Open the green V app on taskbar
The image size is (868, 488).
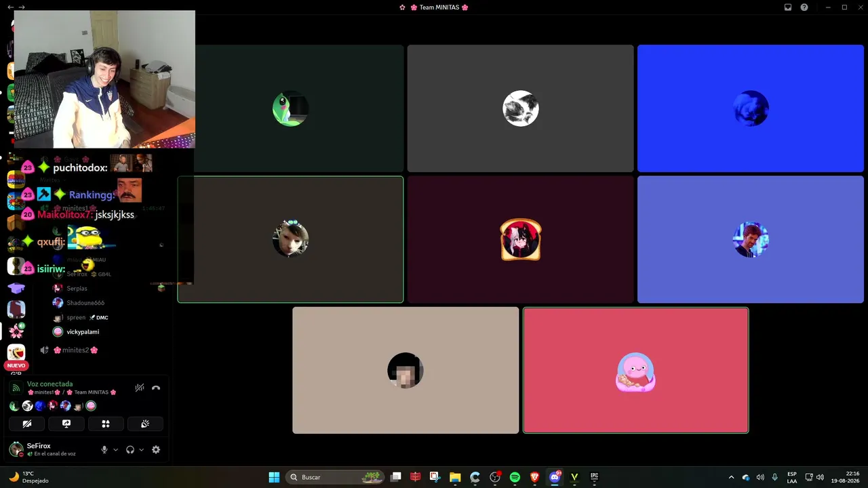[574, 477]
